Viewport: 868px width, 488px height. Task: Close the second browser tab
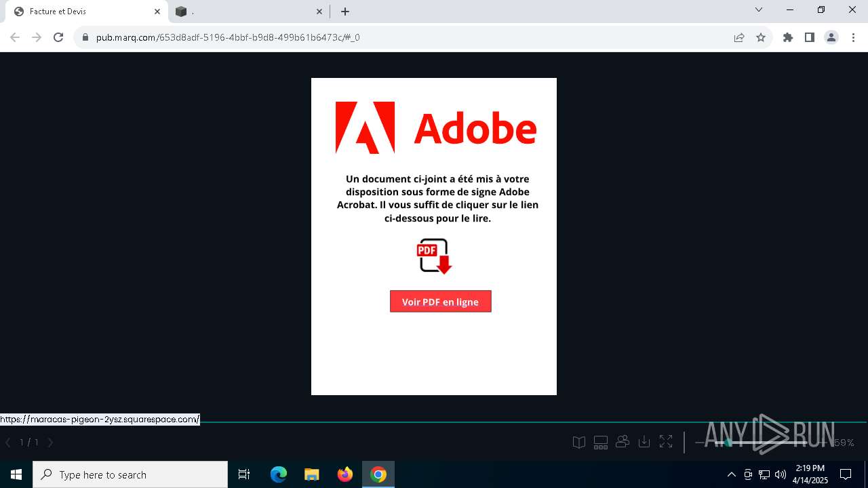click(x=319, y=12)
